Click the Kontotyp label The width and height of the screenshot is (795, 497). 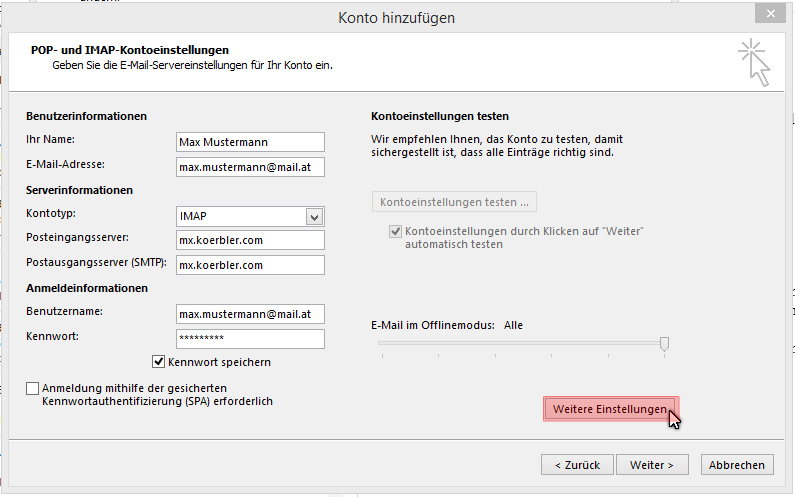coord(51,214)
